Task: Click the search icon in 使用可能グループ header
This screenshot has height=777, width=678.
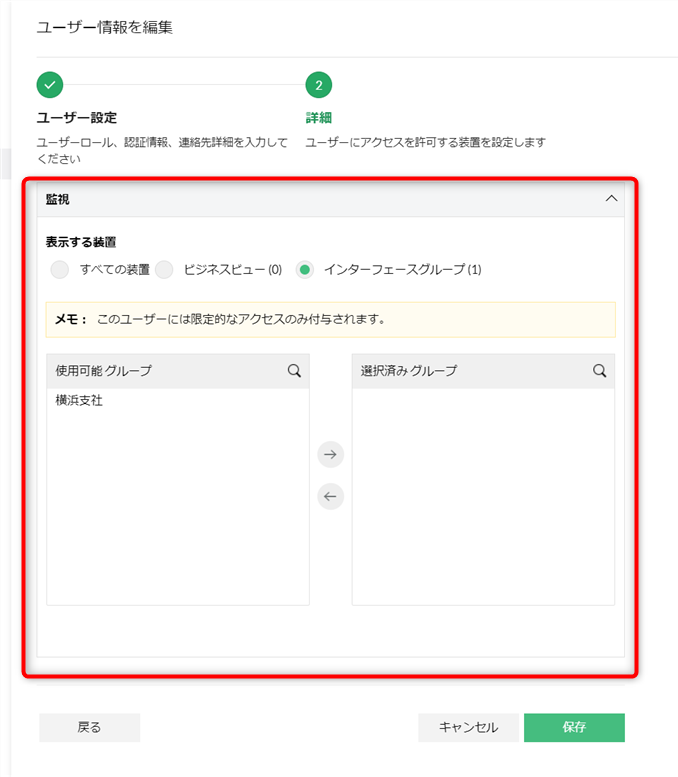Action: 294,370
